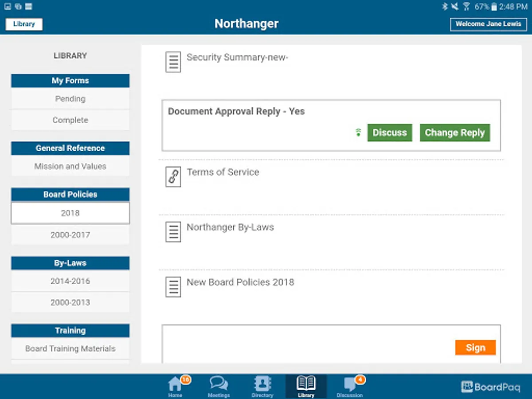
Task: Tap the Wi-Fi status icon
Action: (x=466, y=6)
